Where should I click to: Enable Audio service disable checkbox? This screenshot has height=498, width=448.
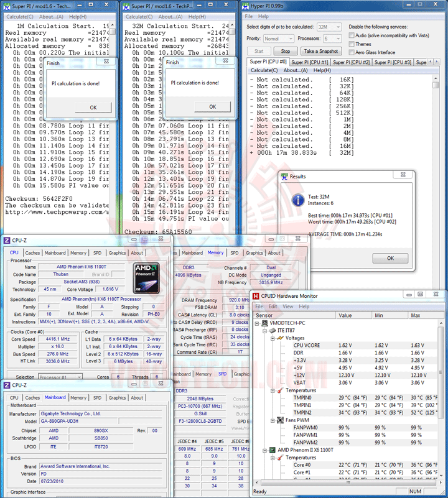tap(352, 35)
